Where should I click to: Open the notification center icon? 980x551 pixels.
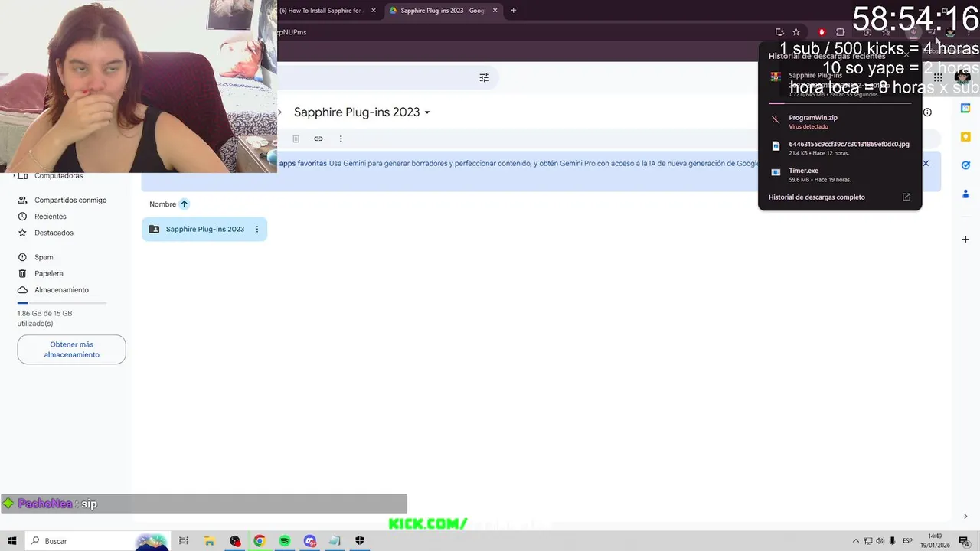coord(964,541)
